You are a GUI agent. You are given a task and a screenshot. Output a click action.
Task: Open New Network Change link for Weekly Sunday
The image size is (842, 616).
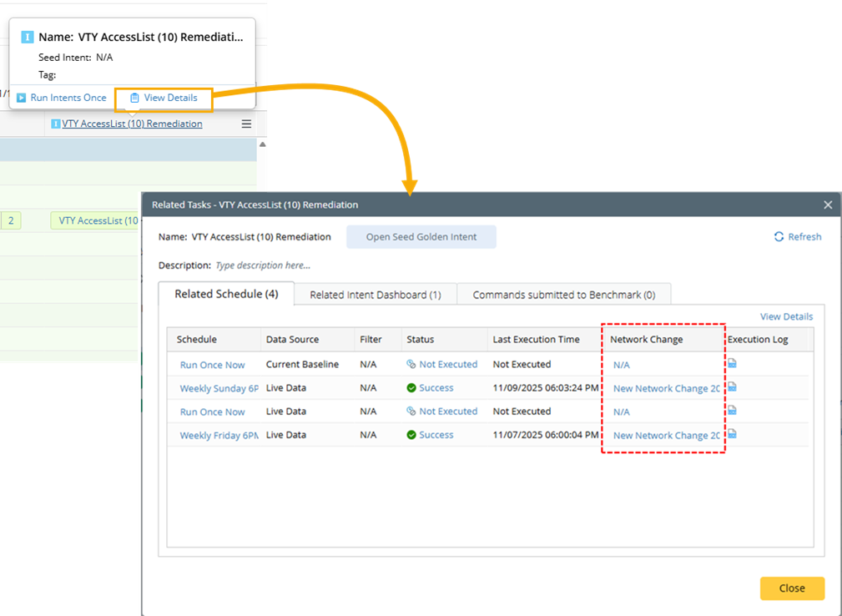pyautogui.click(x=667, y=388)
